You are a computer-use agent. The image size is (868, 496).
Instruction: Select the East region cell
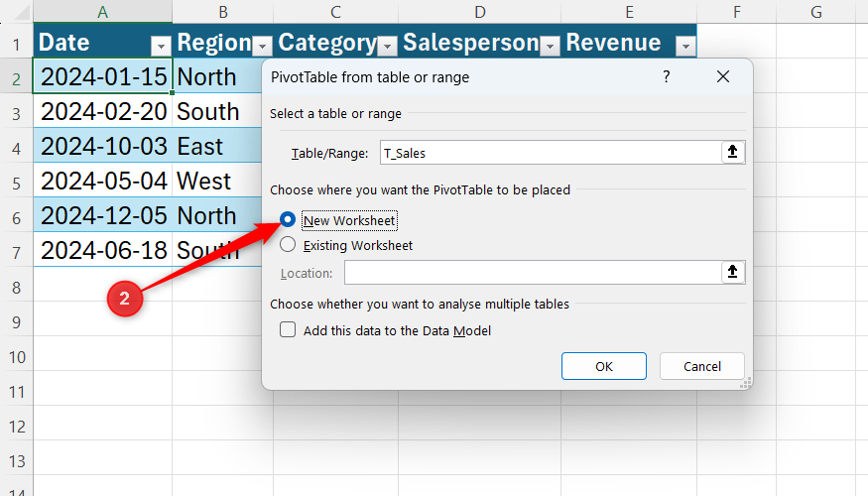217,146
